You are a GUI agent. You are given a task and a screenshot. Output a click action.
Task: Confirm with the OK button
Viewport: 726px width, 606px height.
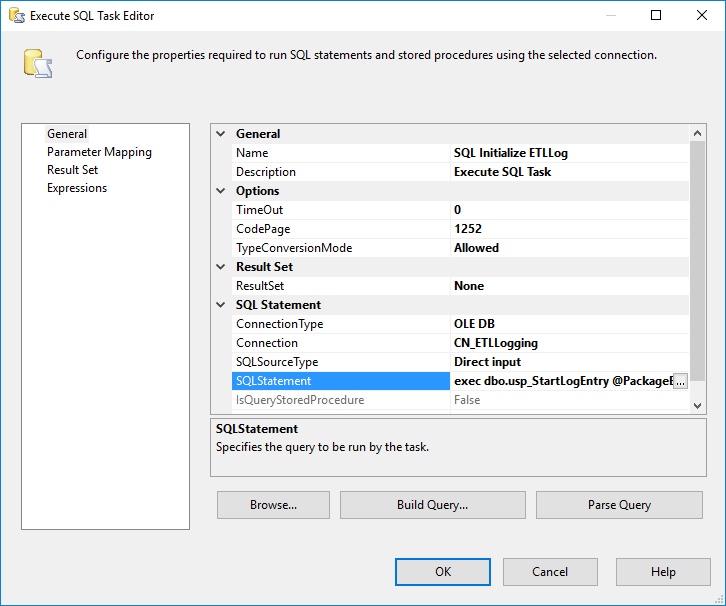[443, 572]
